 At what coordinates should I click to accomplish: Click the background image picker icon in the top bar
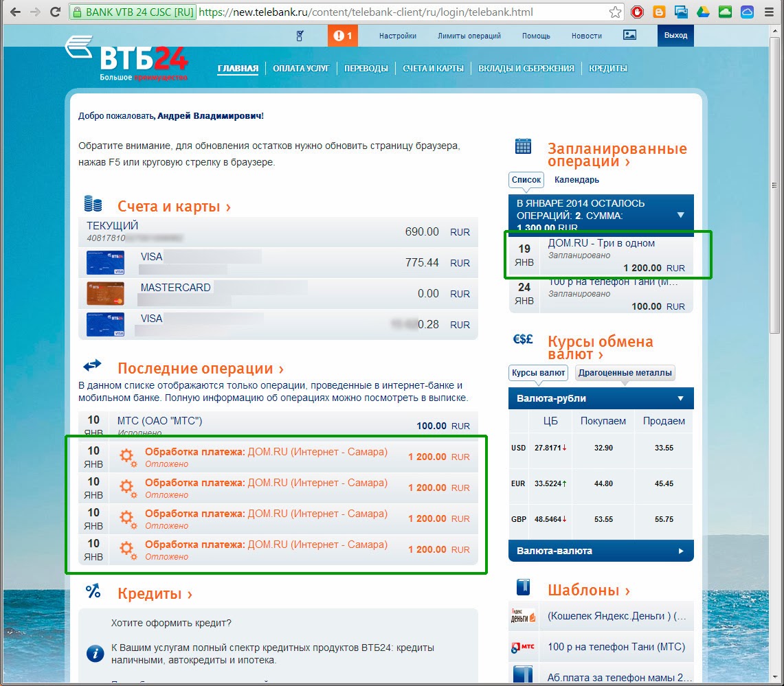tap(629, 35)
